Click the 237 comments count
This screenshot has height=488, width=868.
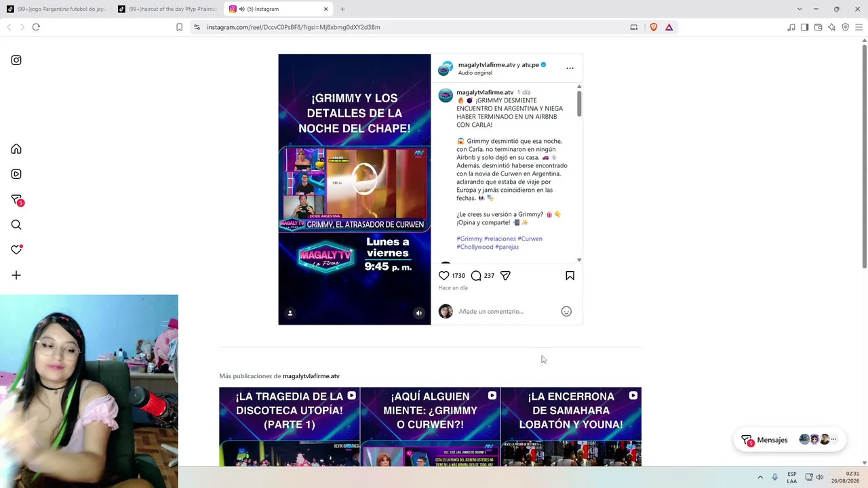click(x=489, y=276)
